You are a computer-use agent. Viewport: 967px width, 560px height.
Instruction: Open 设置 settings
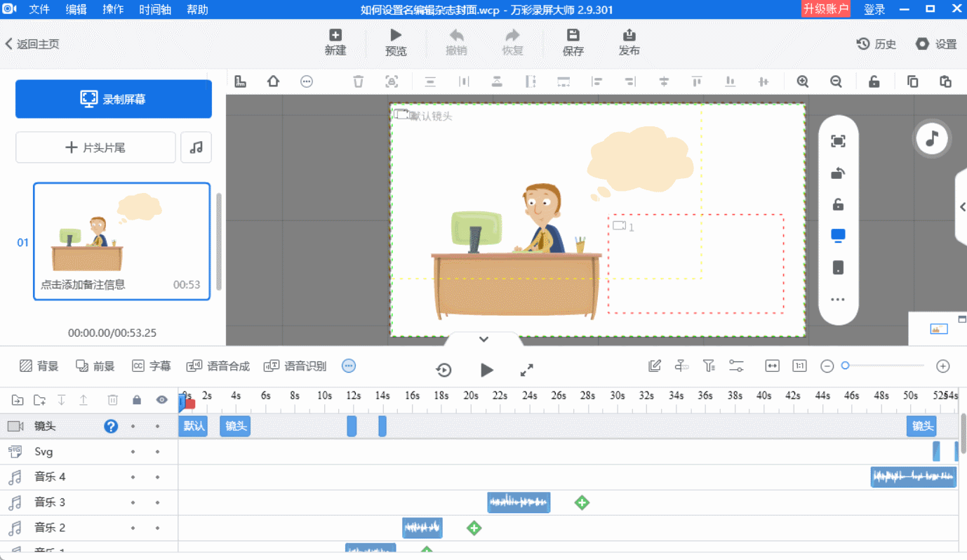pyautogui.click(x=936, y=44)
